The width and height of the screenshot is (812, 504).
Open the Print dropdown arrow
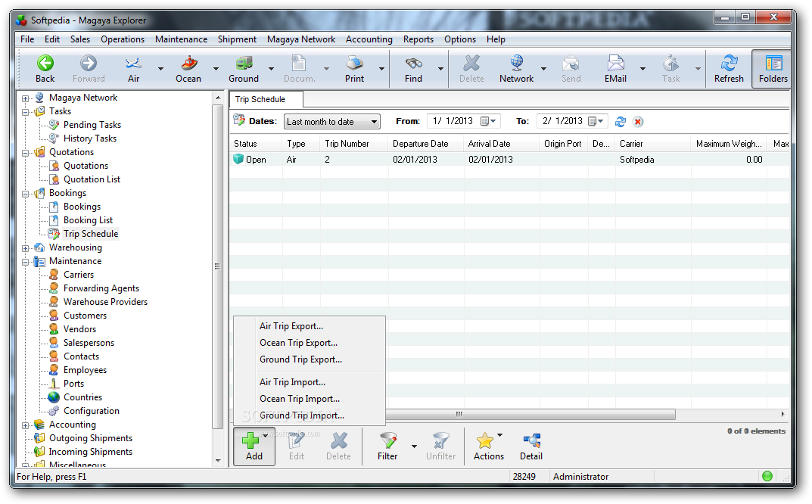[381, 68]
